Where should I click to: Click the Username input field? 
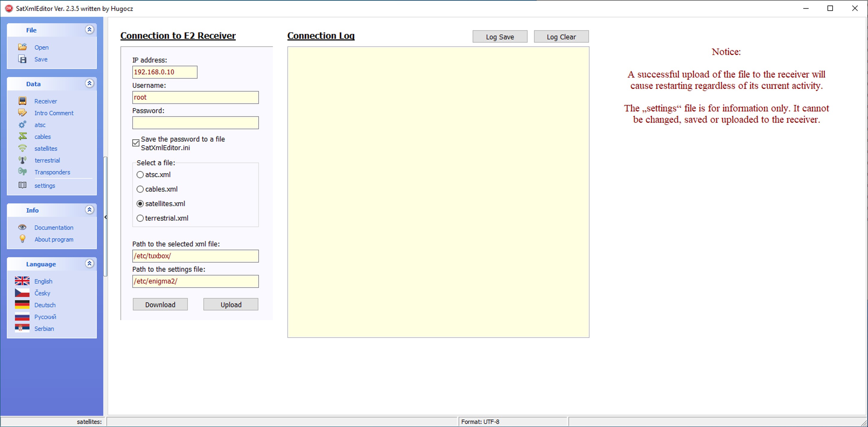coord(195,97)
